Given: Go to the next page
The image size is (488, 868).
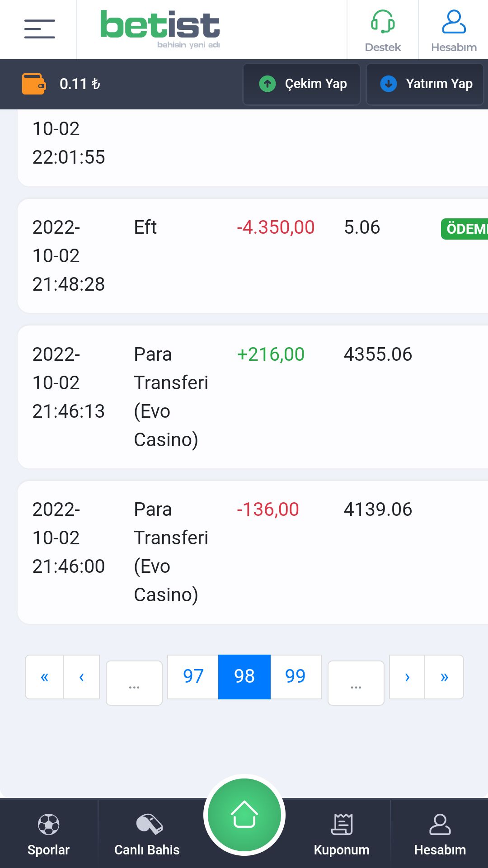Looking at the screenshot, I should click(407, 677).
